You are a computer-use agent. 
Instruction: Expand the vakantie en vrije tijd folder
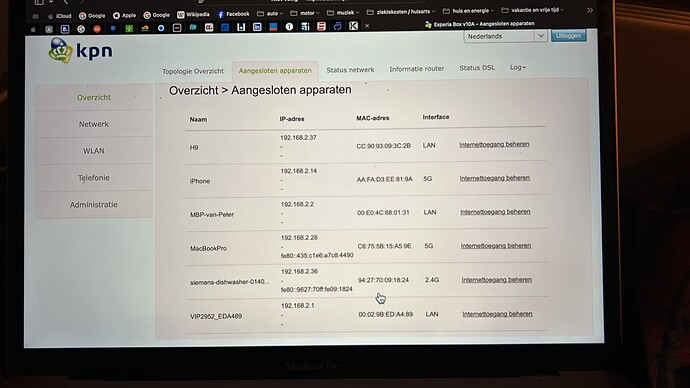pos(532,10)
